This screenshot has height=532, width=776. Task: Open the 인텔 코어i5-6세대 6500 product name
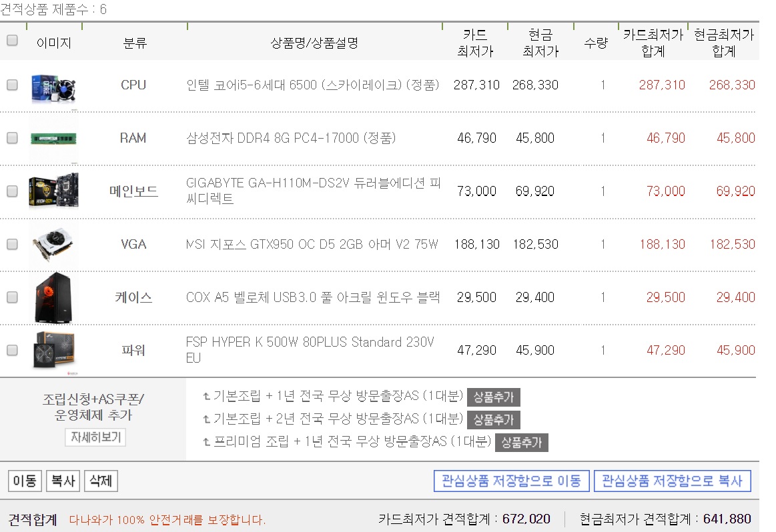click(312, 85)
